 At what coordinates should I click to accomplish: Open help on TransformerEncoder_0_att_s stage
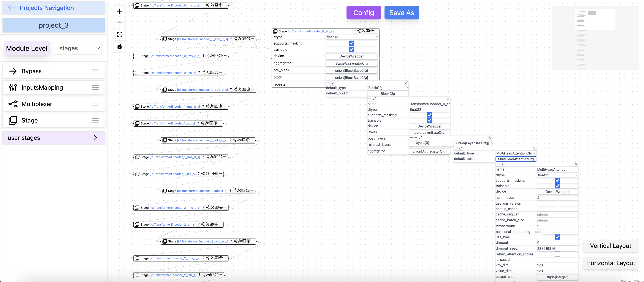coord(354,31)
